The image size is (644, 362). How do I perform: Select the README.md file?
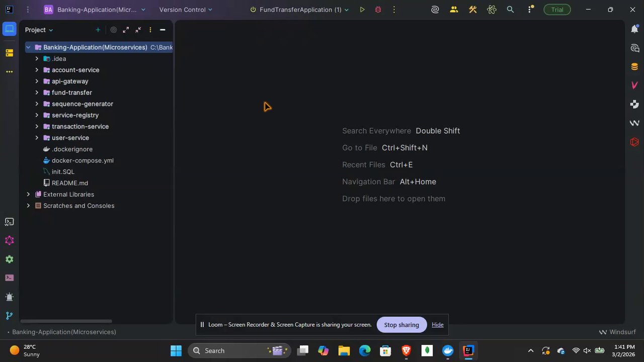pos(69,183)
